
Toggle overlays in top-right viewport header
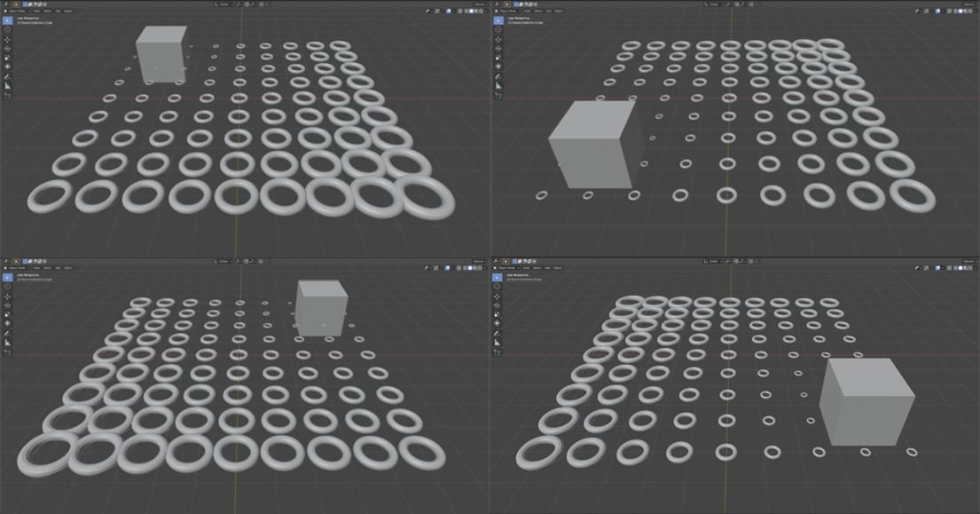(x=938, y=11)
